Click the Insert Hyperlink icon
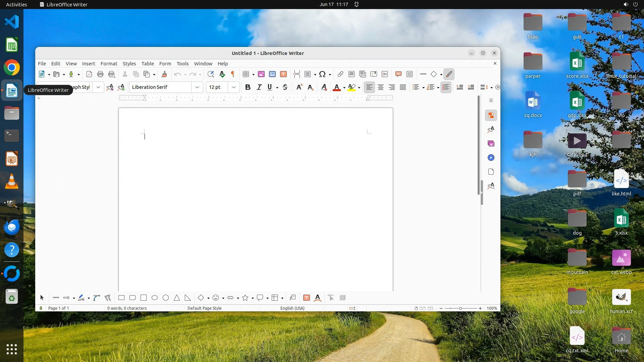 [x=340, y=74]
